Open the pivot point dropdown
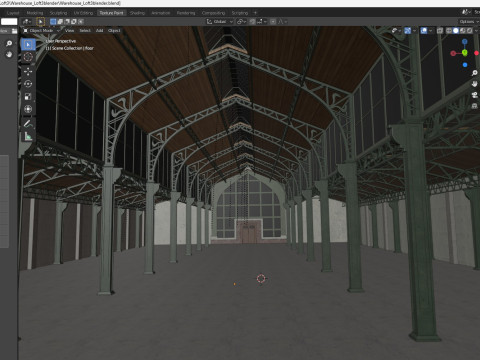This screenshot has width=480, height=360. pyautogui.click(x=242, y=22)
